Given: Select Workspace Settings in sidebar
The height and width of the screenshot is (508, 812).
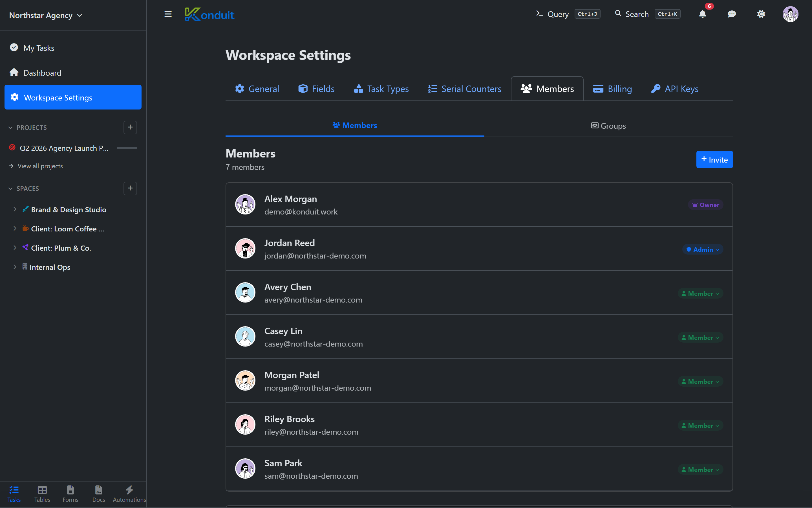Looking at the screenshot, I should point(73,97).
